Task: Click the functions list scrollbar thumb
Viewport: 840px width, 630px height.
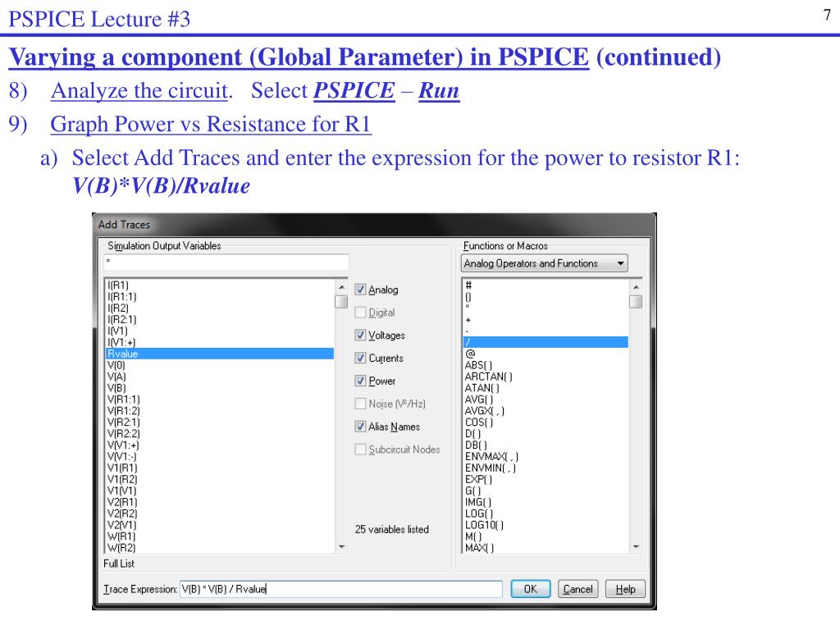Action: [636, 302]
